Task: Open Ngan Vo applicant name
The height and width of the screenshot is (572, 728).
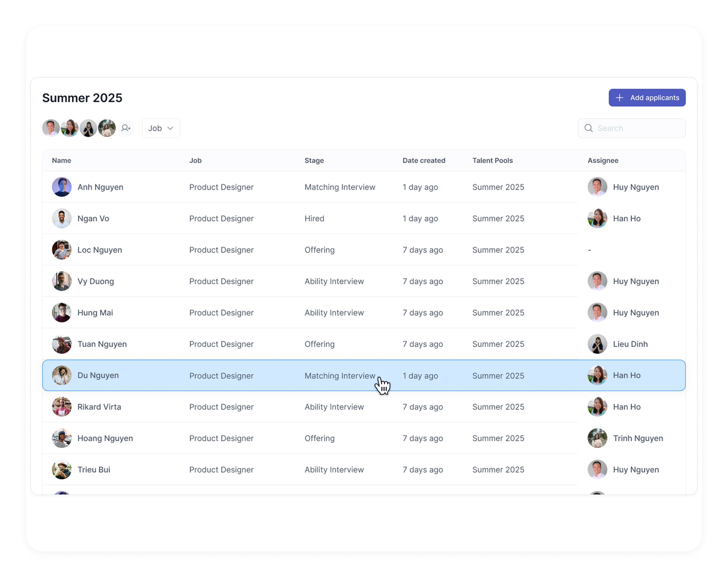Action: [x=93, y=218]
